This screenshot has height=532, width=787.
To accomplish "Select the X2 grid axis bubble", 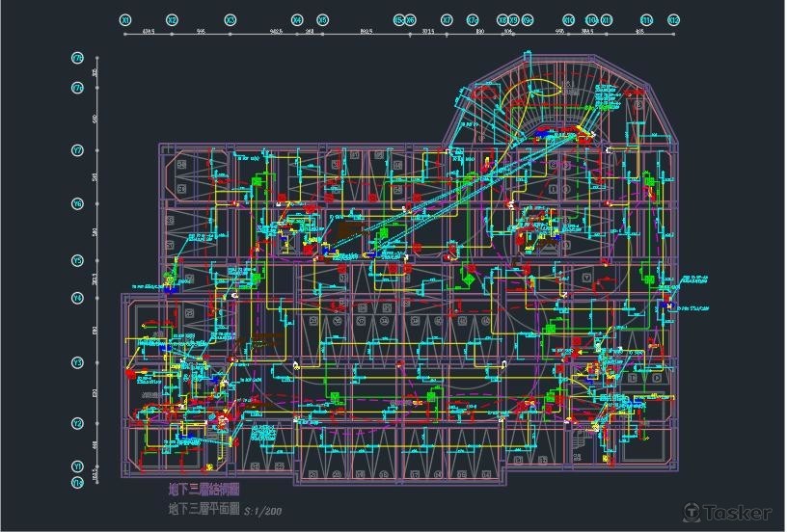I will tap(172, 19).
